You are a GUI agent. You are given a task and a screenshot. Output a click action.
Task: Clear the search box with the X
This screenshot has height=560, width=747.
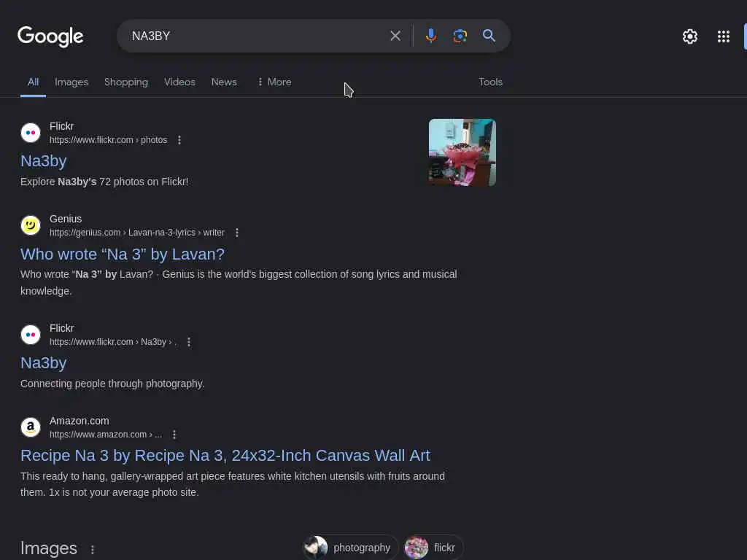[x=395, y=36]
